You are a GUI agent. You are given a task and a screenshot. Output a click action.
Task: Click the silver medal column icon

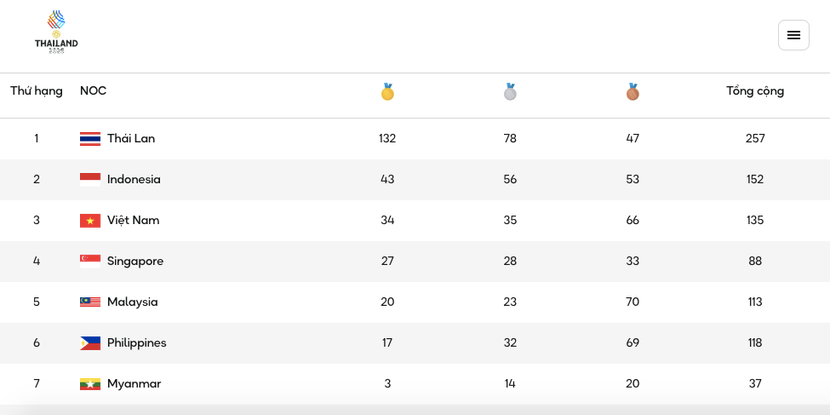tap(510, 92)
